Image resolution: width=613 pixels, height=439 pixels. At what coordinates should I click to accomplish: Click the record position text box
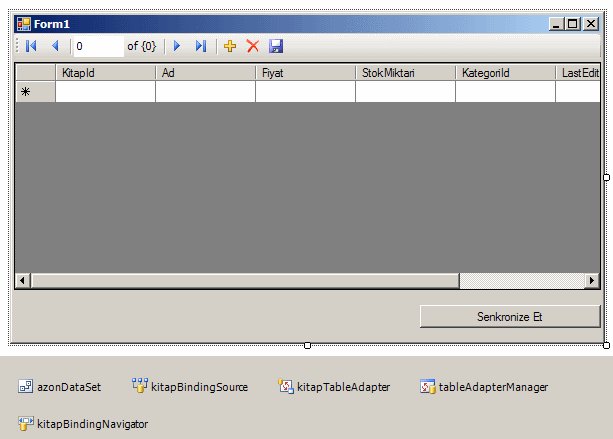[97, 46]
